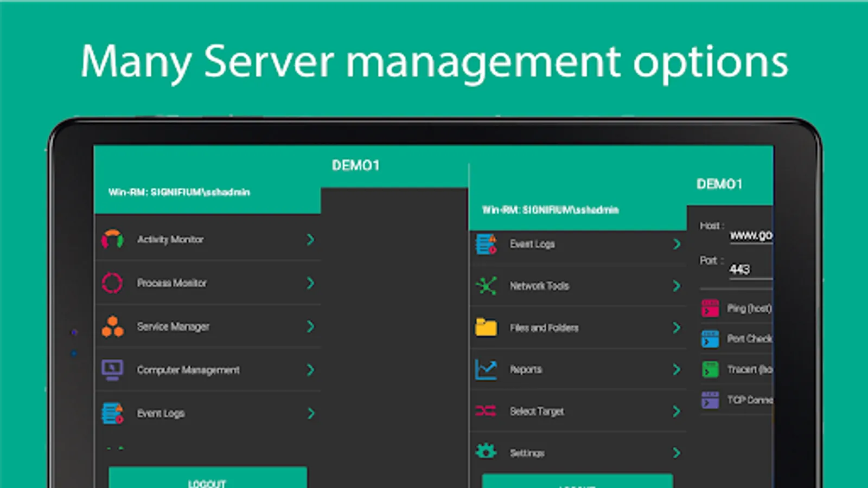Expand the Reports row chevron

click(676, 369)
